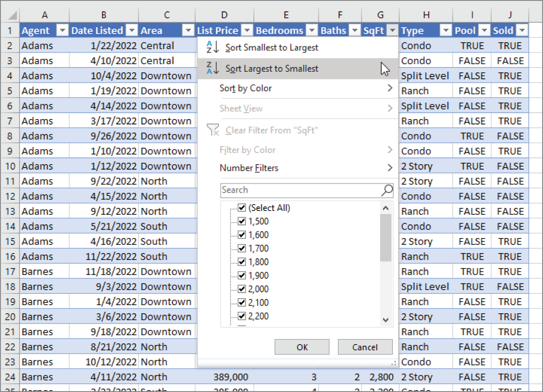543x392 pixels.
Task: Uncheck the 1,900 checkbox
Action: [242, 276]
